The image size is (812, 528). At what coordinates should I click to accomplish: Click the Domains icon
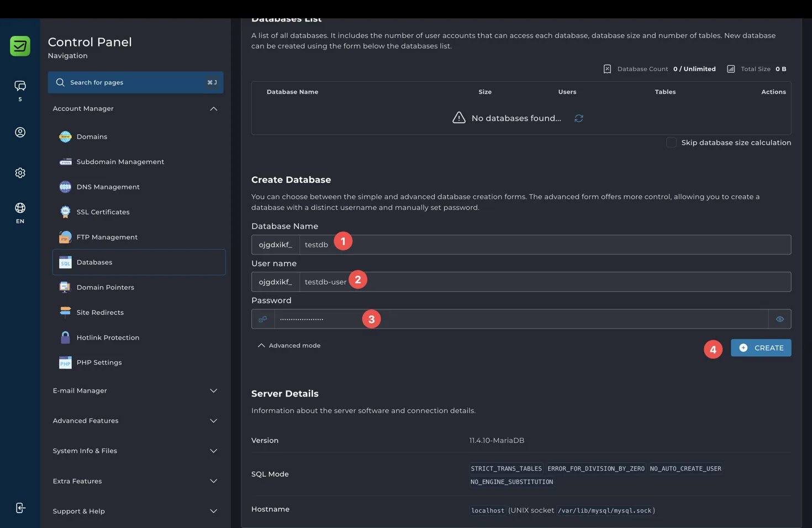[x=65, y=136]
